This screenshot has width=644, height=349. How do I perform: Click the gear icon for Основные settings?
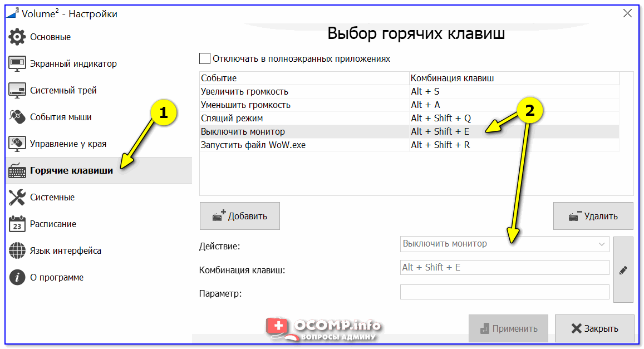(x=17, y=37)
